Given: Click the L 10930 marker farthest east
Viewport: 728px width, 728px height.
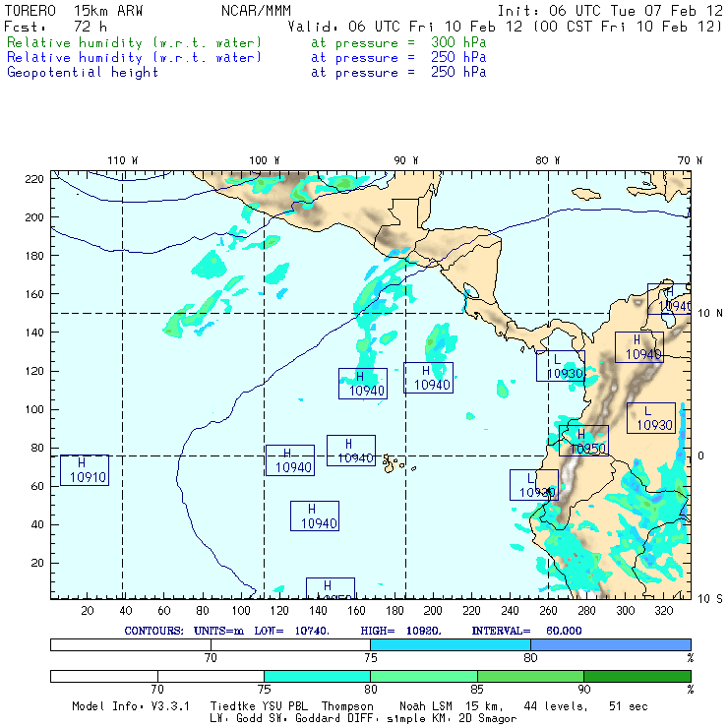Looking at the screenshot, I should pyautogui.click(x=650, y=418).
